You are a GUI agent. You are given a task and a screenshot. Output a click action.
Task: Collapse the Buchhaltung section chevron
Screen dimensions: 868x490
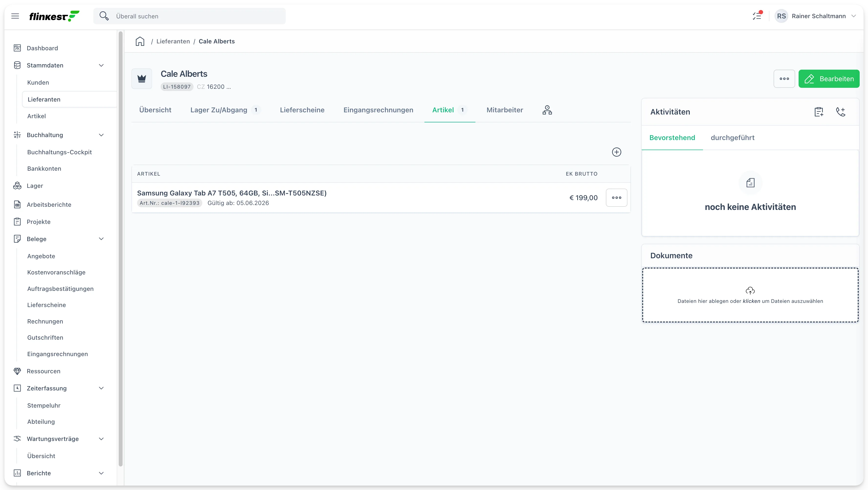click(101, 135)
